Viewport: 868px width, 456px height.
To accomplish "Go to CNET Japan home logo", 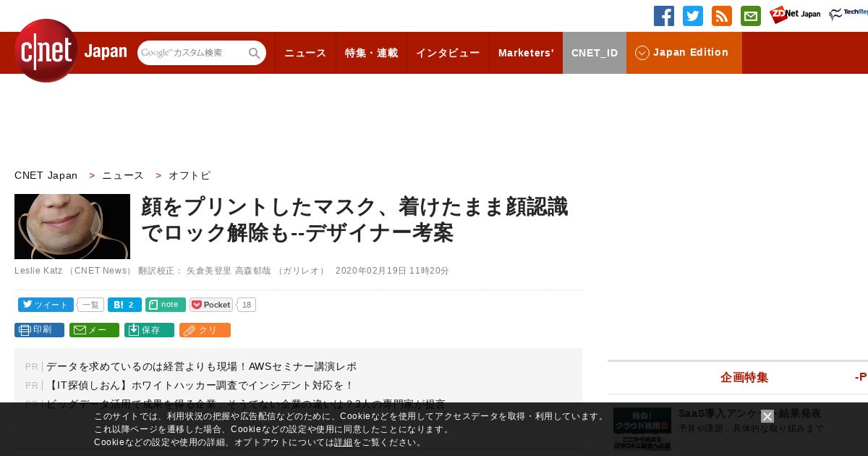I will [71, 51].
